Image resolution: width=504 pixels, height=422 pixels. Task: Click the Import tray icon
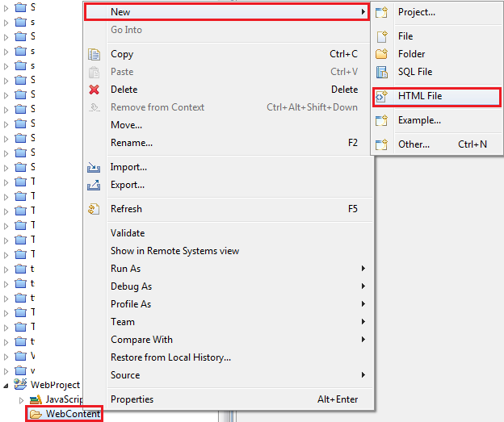(x=94, y=167)
